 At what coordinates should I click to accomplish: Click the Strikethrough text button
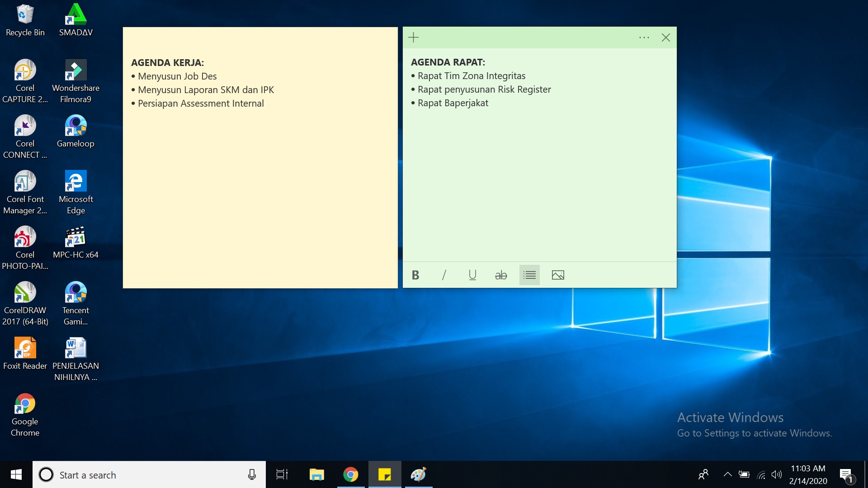pyautogui.click(x=501, y=275)
